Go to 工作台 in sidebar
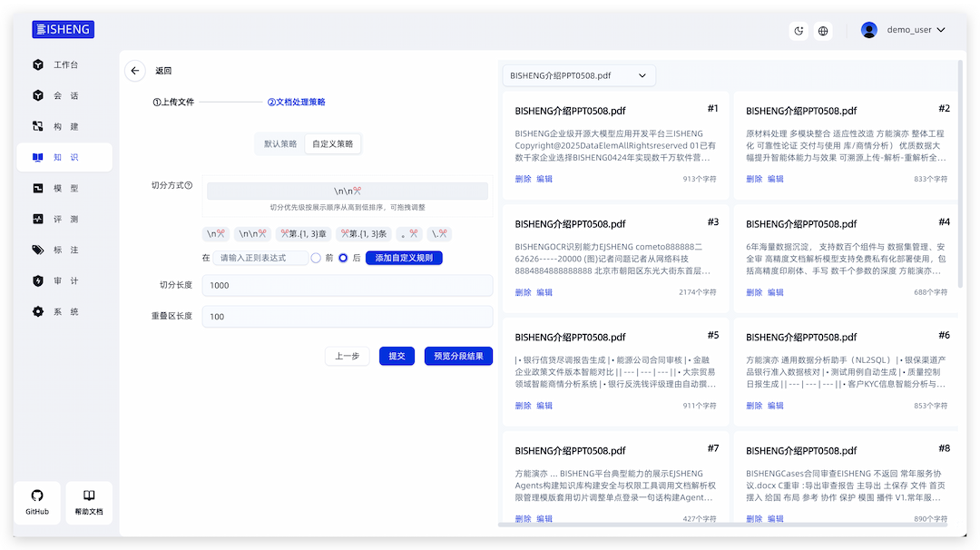This screenshot has width=980, height=550. point(64,65)
